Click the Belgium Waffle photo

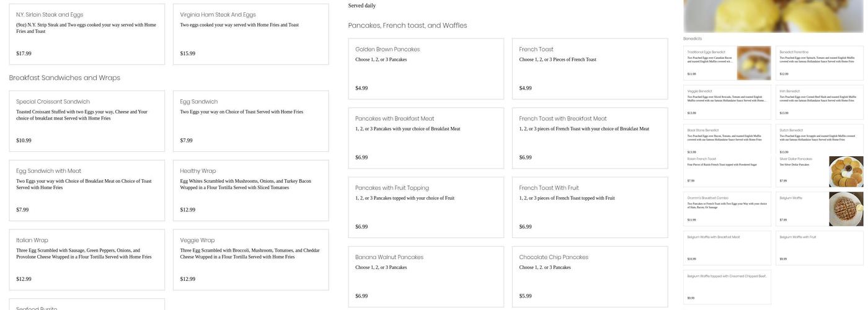[846, 209]
